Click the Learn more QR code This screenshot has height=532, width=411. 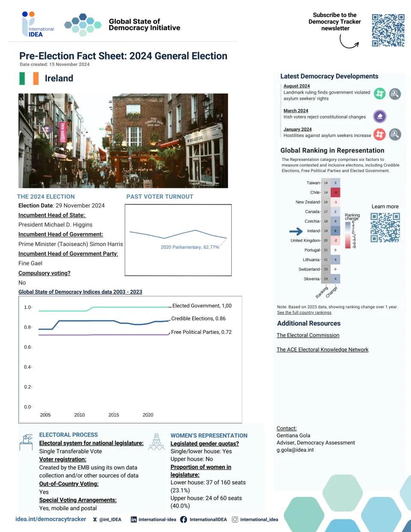pos(385,227)
